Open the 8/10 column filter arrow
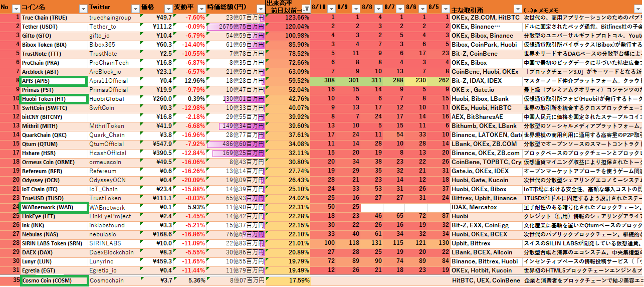Viewport: 644px width, 287px height. click(331, 9)
